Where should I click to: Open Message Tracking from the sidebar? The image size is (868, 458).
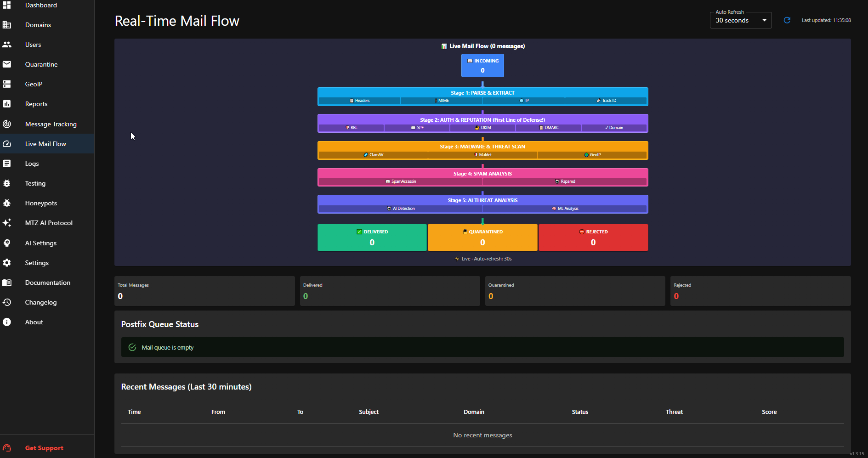(51, 124)
